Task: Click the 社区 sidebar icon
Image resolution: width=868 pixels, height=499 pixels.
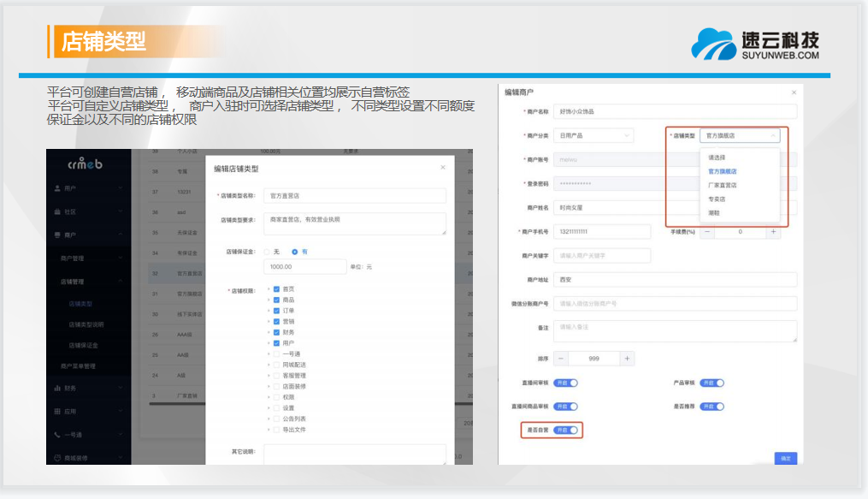Action: (x=56, y=211)
